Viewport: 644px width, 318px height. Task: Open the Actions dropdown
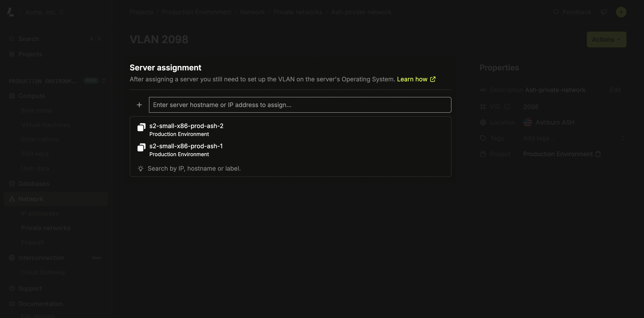coord(606,39)
